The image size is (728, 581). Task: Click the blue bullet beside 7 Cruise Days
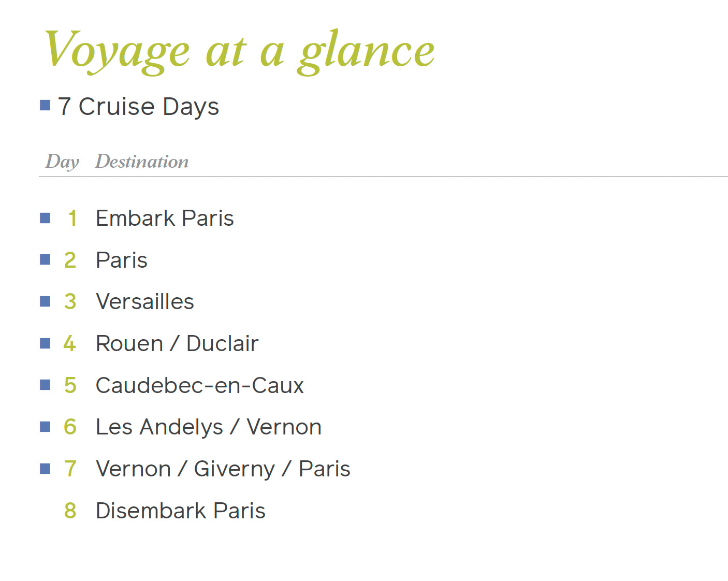[45, 106]
